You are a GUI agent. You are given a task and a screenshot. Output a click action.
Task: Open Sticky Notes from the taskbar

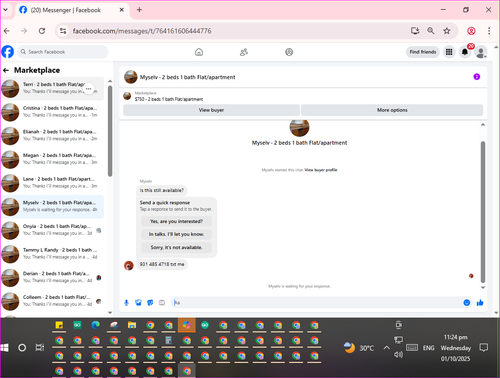point(59,325)
